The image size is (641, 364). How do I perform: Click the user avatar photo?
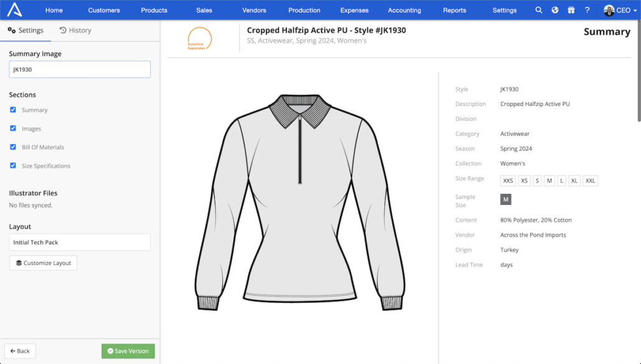(608, 10)
